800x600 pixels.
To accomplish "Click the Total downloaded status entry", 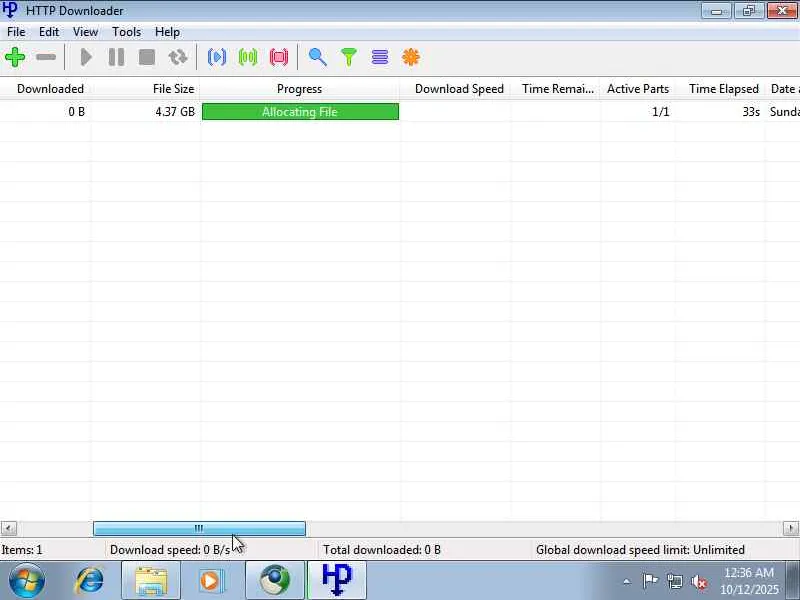I will coord(382,549).
